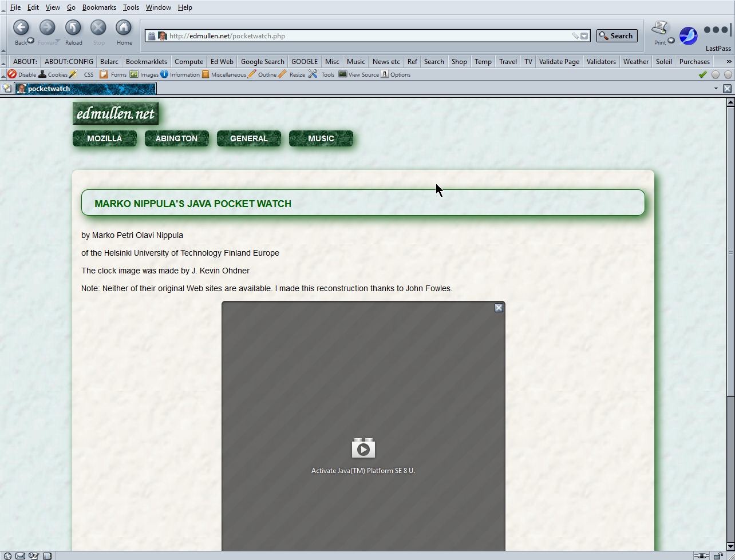Open the LastPass extension icon
The height and width of the screenshot is (560, 735).
718,35
